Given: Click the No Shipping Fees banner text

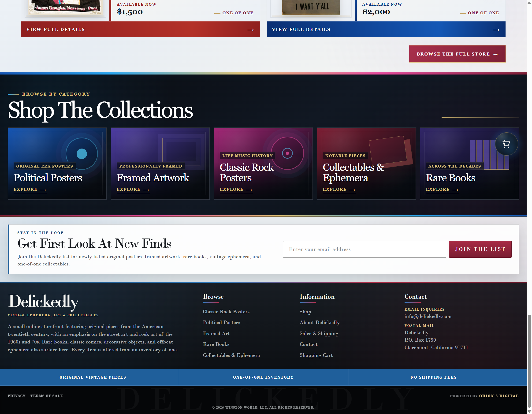Looking at the screenshot, I should pos(433,377).
